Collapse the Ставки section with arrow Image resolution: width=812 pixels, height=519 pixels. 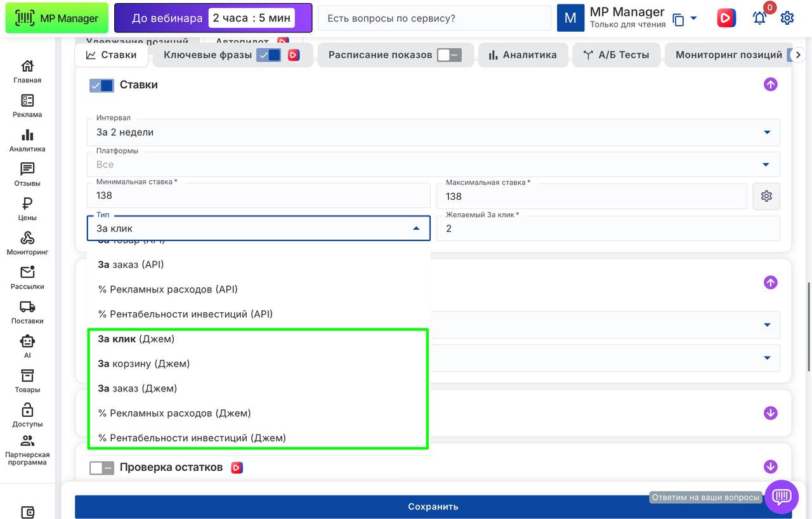[x=770, y=84]
